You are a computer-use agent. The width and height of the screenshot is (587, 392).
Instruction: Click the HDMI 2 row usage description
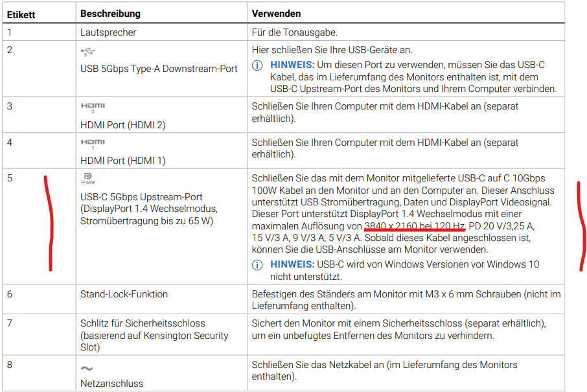click(385, 112)
